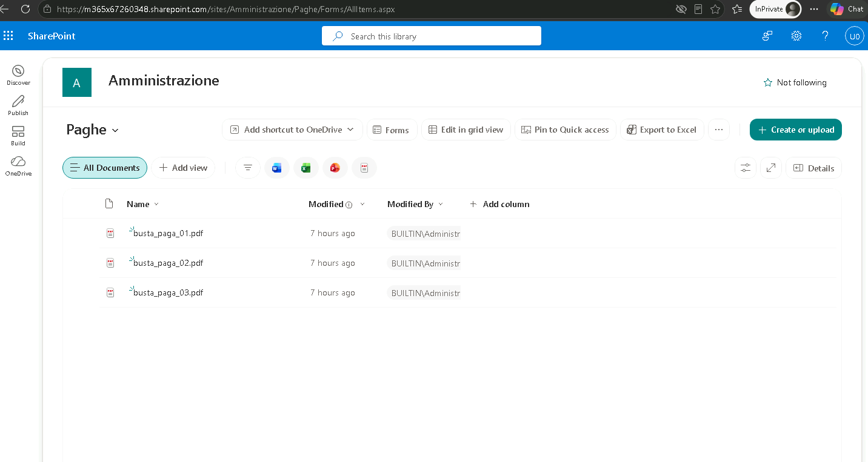Viewport: 868px width, 462px height.
Task: Filter library by Word documents
Action: pyautogui.click(x=277, y=168)
